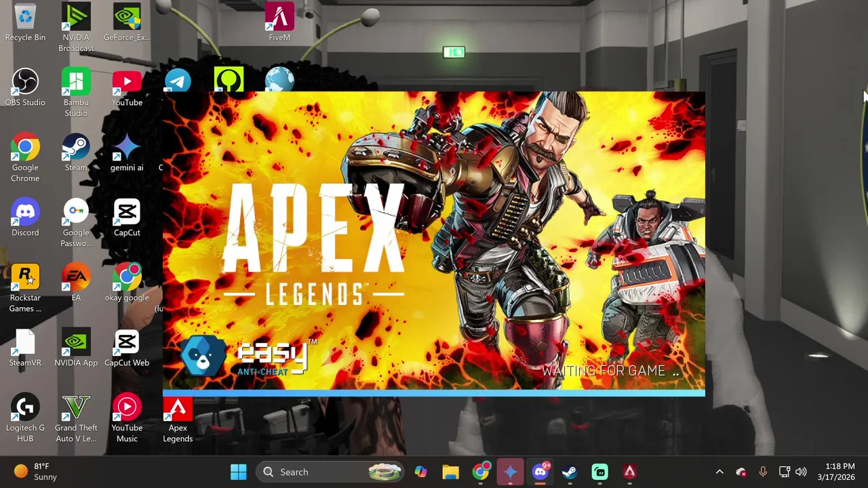This screenshot has width=868, height=488.
Task: Select the FiveM desktop shortcut
Action: click(x=279, y=23)
